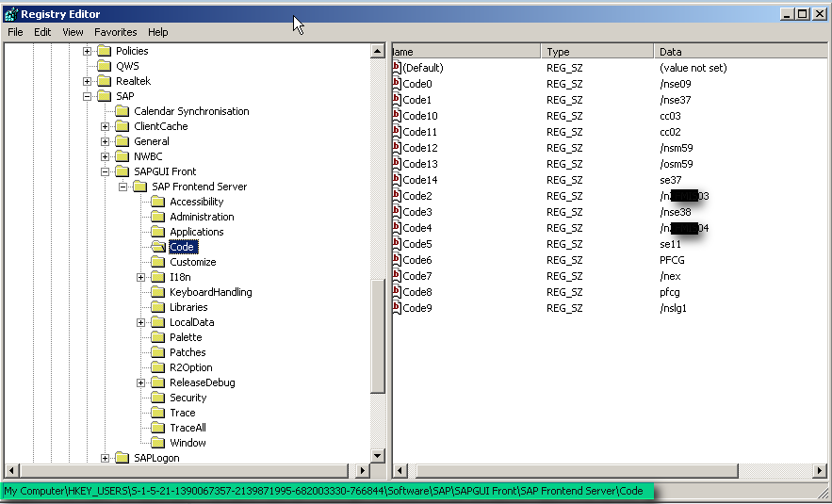
Task: Expand the ClientCache key
Action: pos(106,127)
